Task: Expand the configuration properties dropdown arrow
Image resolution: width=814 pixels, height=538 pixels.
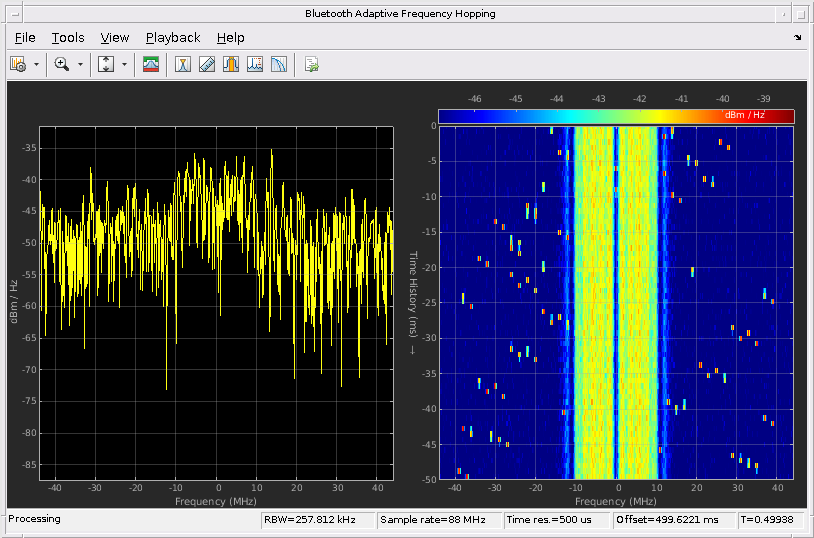Action: click(x=36, y=64)
